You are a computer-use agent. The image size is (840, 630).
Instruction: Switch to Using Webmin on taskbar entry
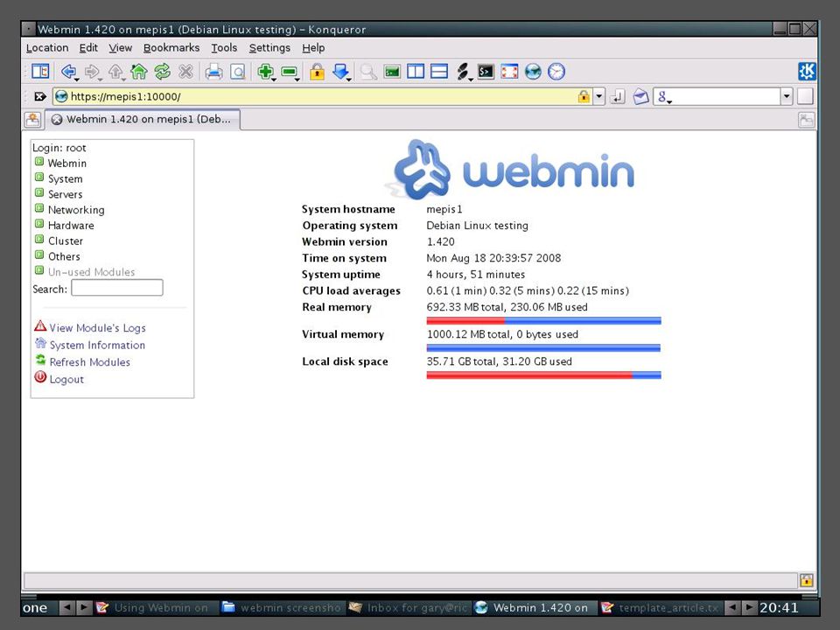[156, 607]
